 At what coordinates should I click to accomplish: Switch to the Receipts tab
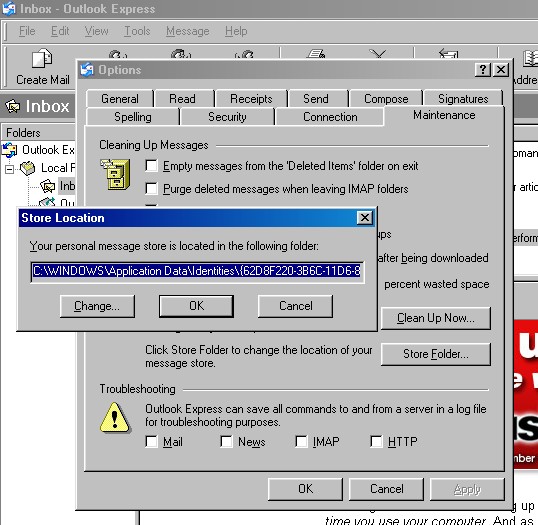251,99
